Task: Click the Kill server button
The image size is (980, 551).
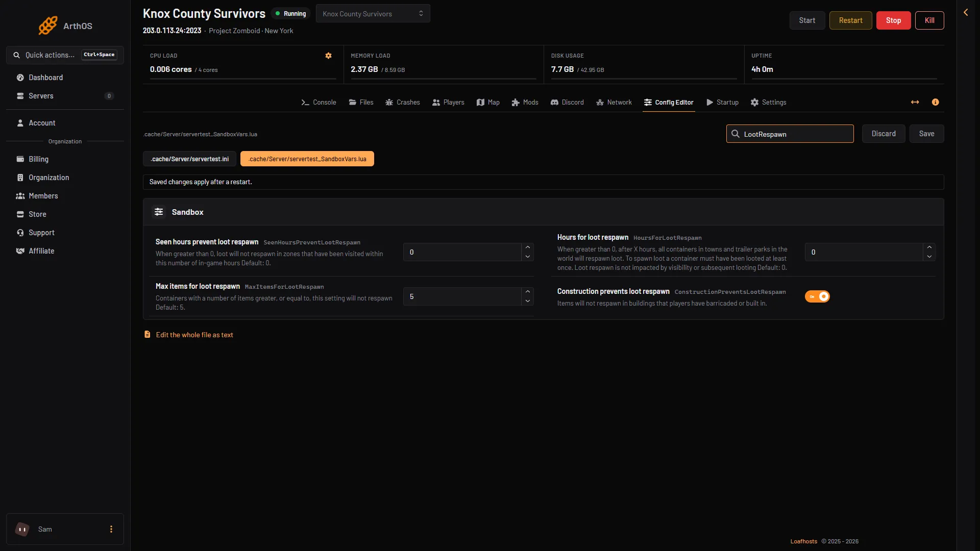Action: 929,20
